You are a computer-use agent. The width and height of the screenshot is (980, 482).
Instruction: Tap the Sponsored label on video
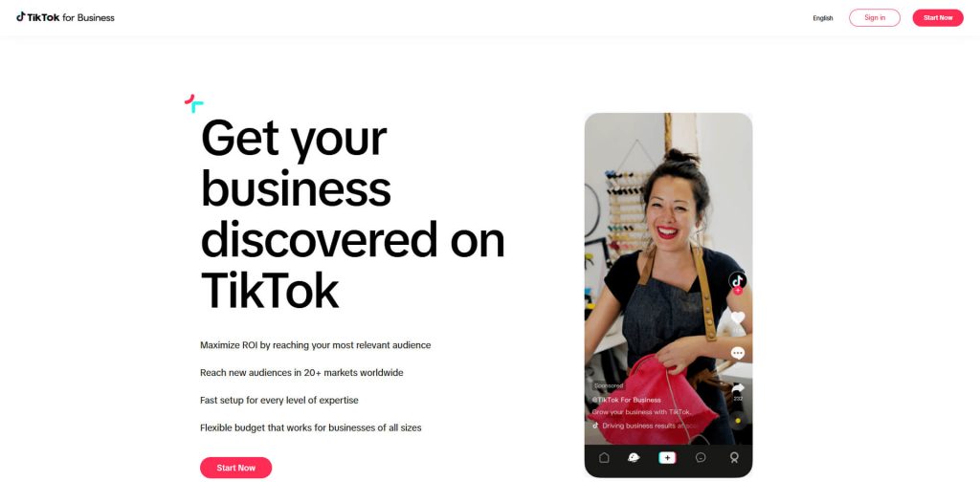pos(608,385)
